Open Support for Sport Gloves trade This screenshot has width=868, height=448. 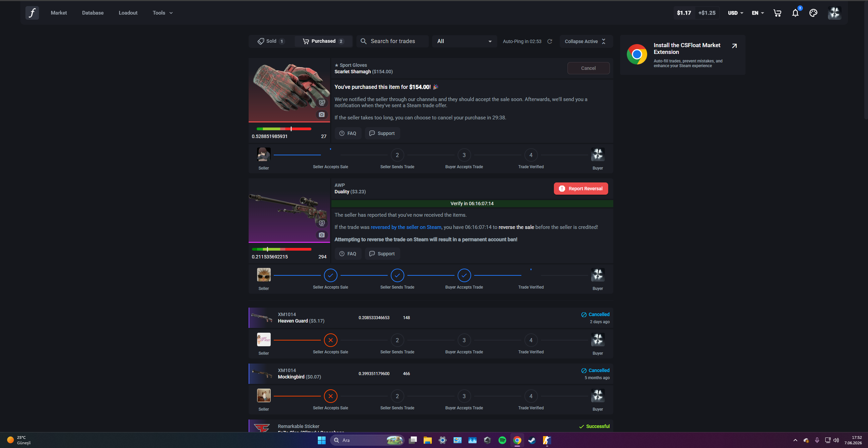click(x=382, y=133)
